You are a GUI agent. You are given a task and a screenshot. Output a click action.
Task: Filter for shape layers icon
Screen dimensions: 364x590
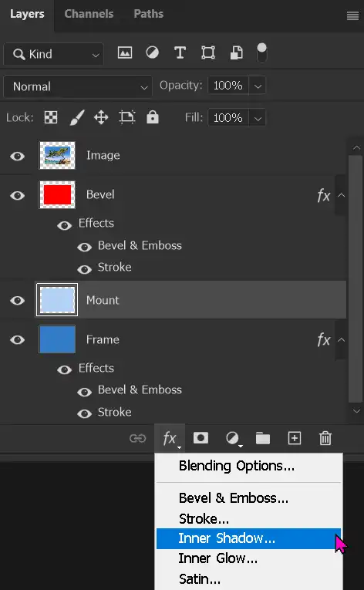pyautogui.click(x=208, y=52)
